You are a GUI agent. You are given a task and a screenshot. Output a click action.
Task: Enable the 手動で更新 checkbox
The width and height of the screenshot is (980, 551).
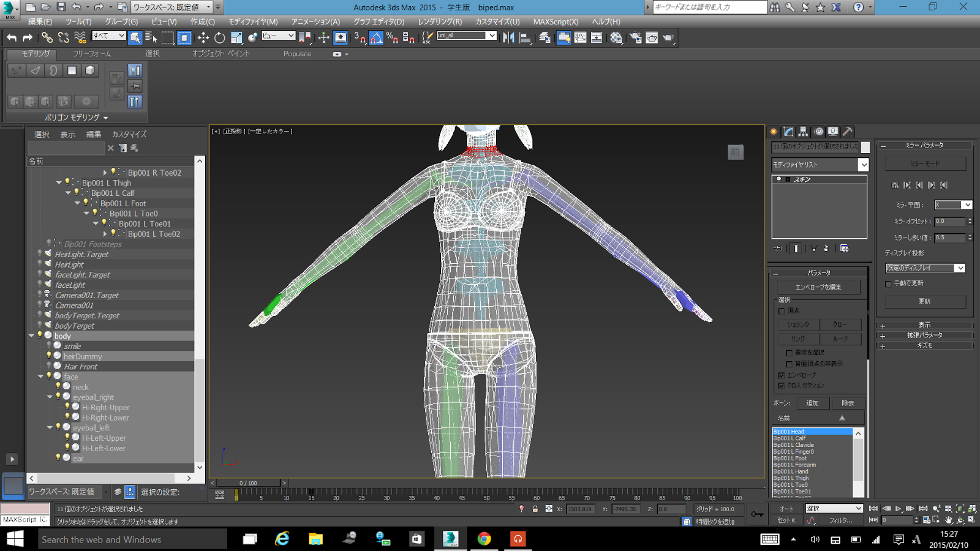(x=889, y=283)
